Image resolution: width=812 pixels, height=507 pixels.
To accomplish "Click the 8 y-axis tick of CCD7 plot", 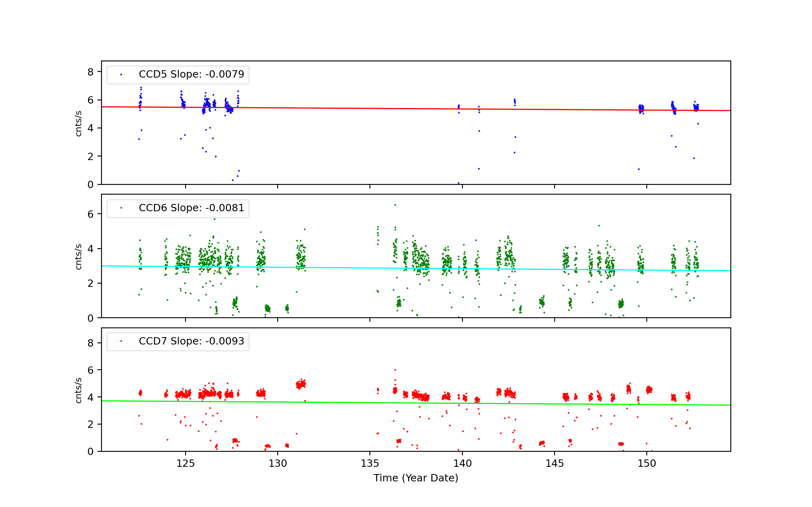I will (91, 343).
